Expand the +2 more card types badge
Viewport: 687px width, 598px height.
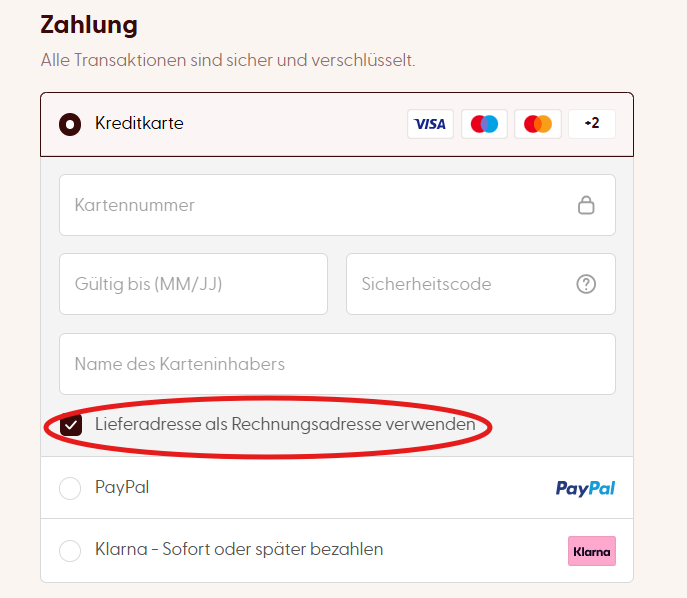pyautogui.click(x=591, y=124)
